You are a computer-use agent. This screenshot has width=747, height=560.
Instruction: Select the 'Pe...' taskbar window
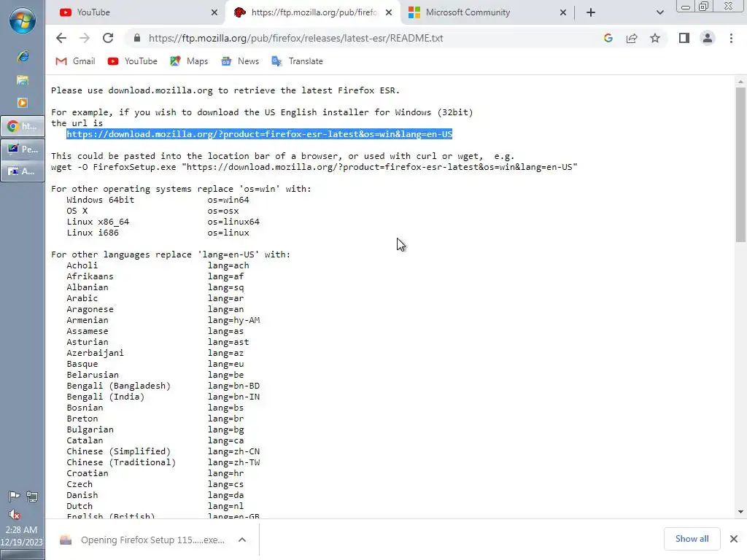[x=23, y=149]
